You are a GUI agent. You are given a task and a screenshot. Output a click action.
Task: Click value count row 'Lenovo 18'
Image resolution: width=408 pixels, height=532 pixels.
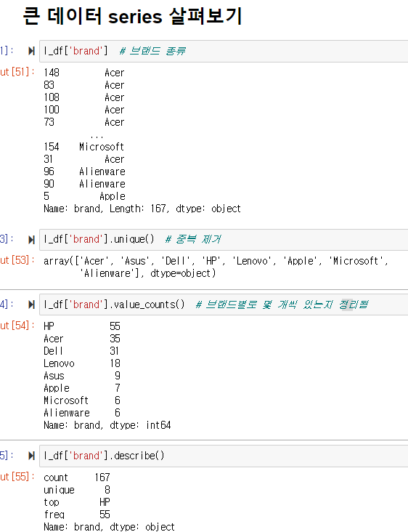(x=82, y=363)
